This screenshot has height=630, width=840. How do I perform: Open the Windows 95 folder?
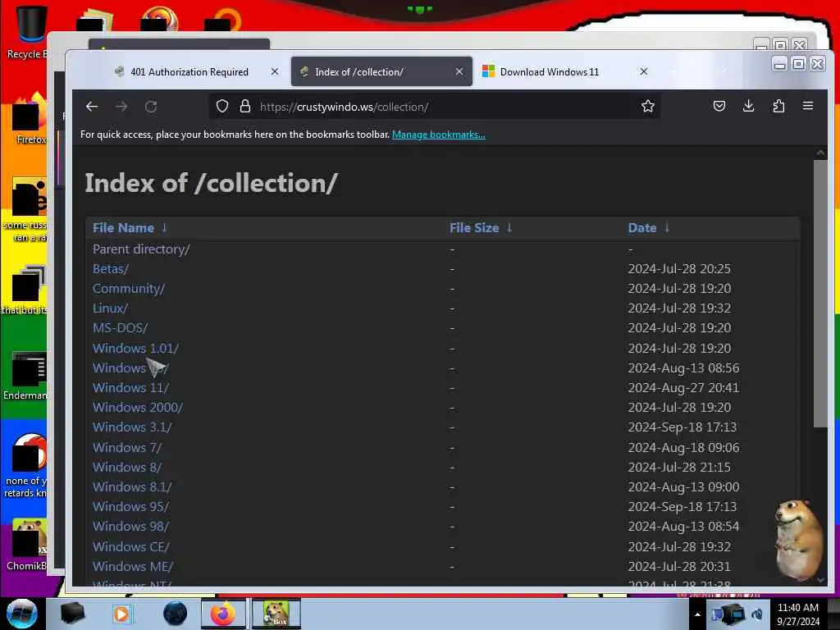[130, 507]
